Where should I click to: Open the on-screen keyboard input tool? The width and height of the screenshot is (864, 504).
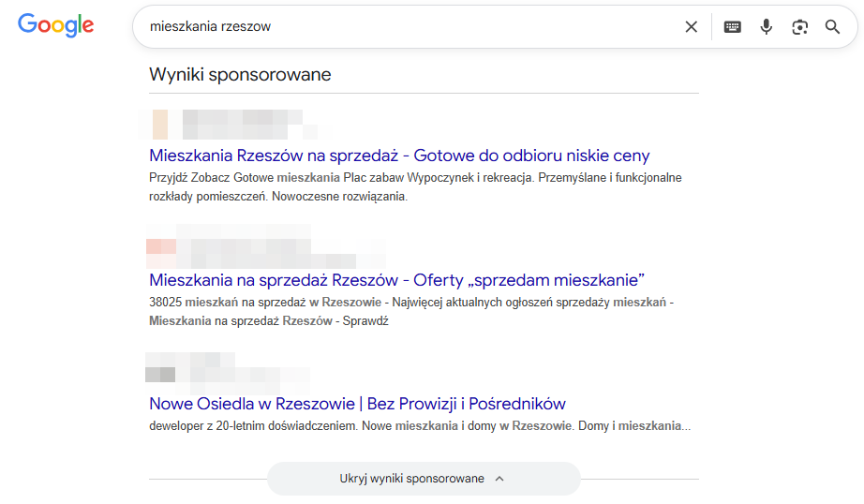tap(733, 27)
